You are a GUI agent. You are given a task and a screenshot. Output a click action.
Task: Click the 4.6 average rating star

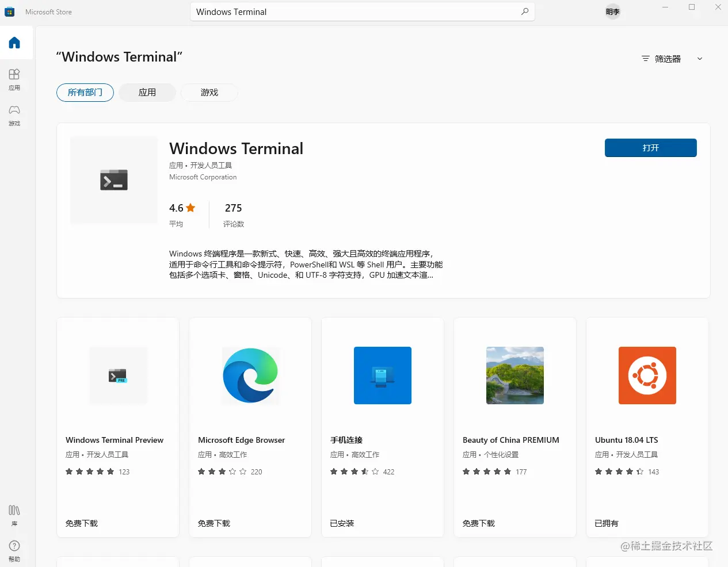[x=190, y=208]
